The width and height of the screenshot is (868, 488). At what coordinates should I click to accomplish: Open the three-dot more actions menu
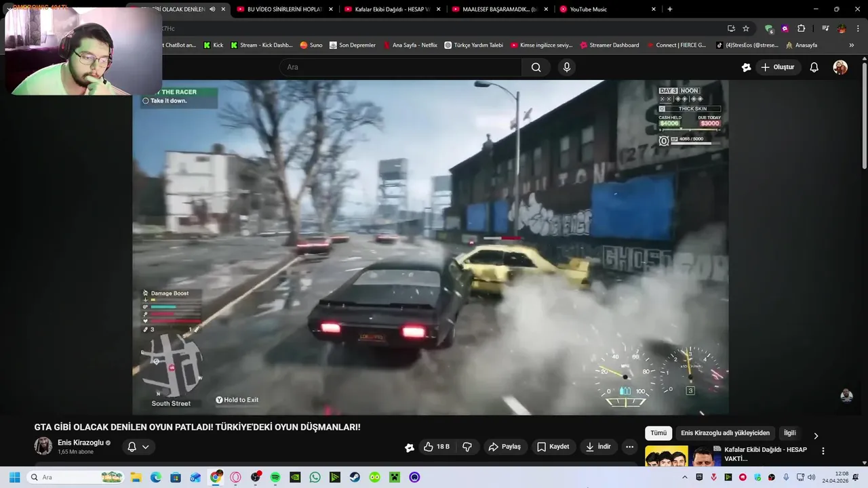coord(630,447)
